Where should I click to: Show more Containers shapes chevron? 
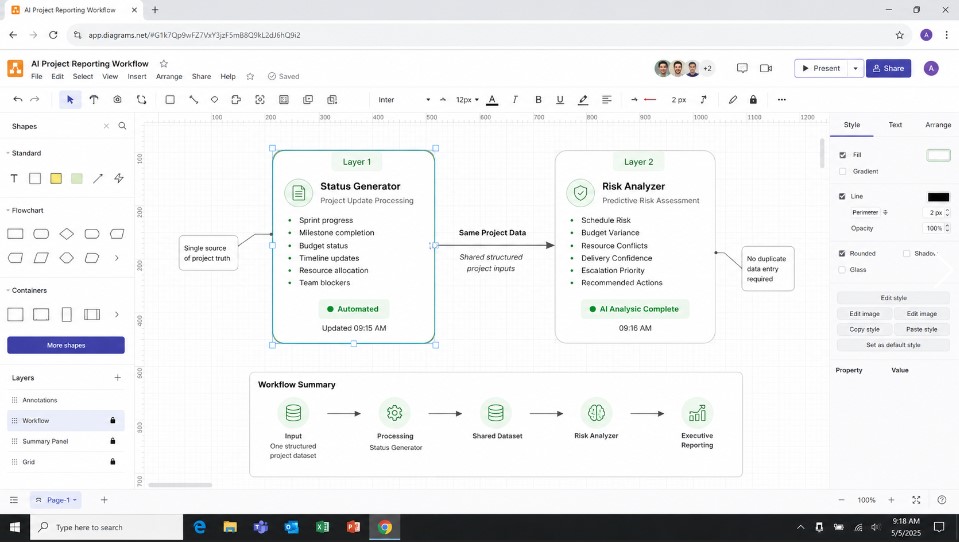[116, 314]
